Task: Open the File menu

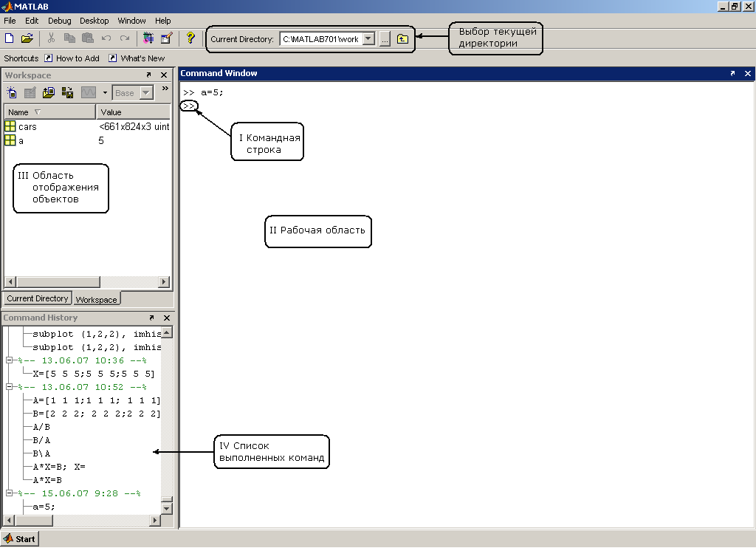Action: (x=10, y=21)
